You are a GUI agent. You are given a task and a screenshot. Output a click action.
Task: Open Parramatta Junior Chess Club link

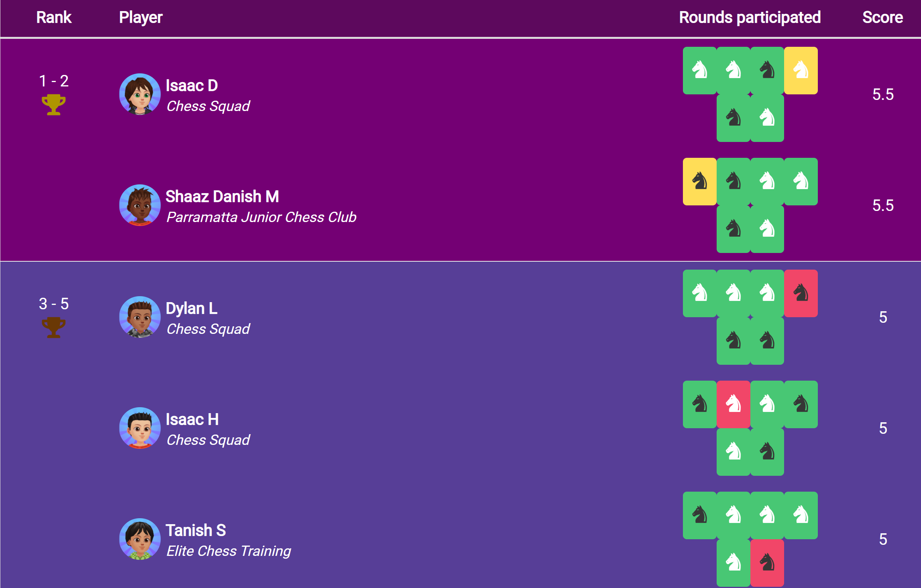(x=261, y=217)
